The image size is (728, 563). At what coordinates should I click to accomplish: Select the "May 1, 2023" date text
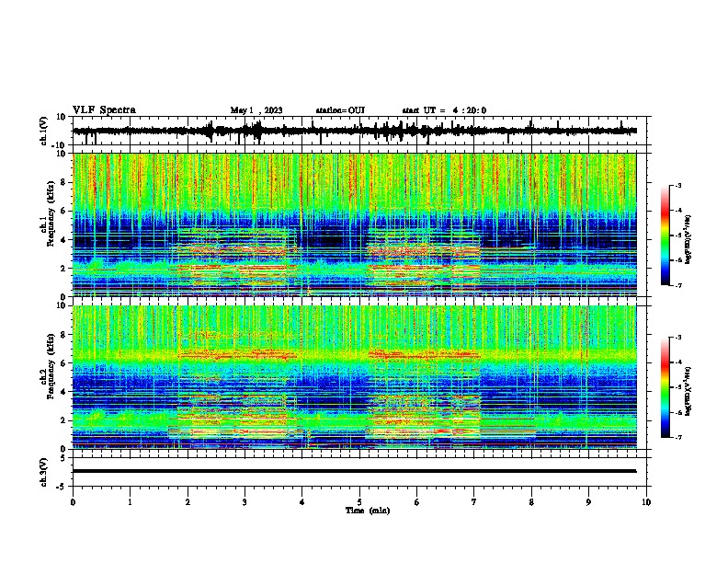point(256,110)
